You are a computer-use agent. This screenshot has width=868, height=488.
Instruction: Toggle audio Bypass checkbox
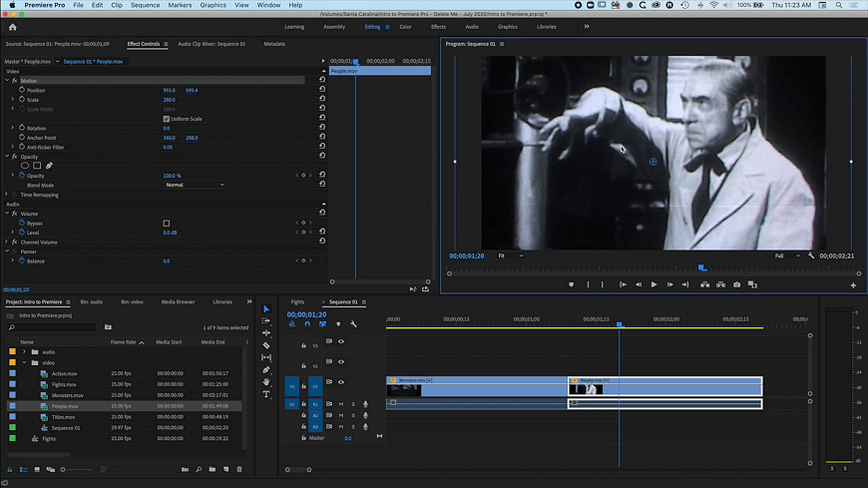(x=166, y=224)
